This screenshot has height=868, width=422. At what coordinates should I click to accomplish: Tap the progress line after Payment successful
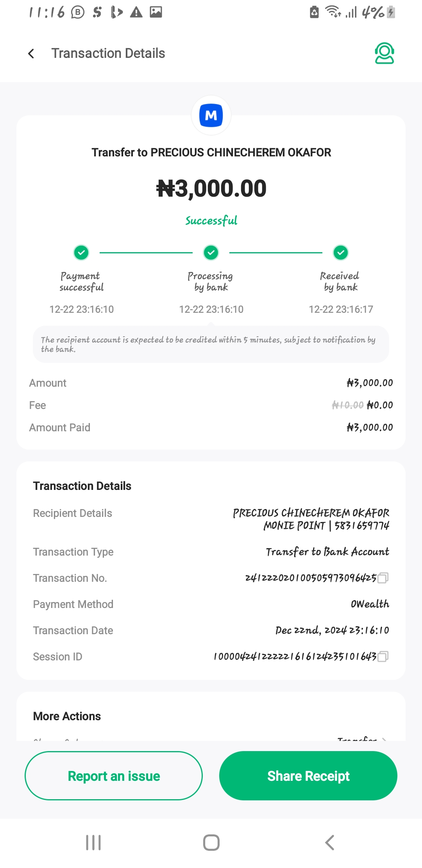tap(146, 253)
